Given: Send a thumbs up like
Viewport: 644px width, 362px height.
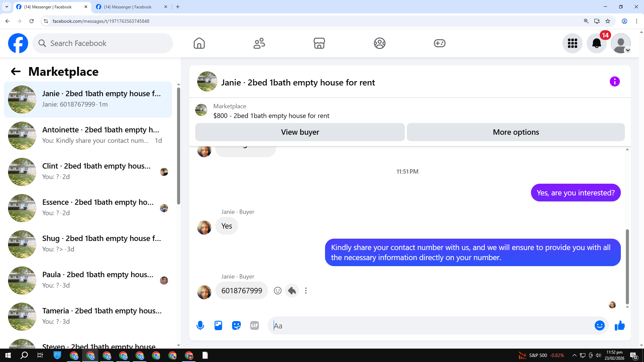Looking at the screenshot, I should click(x=620, y=325).
